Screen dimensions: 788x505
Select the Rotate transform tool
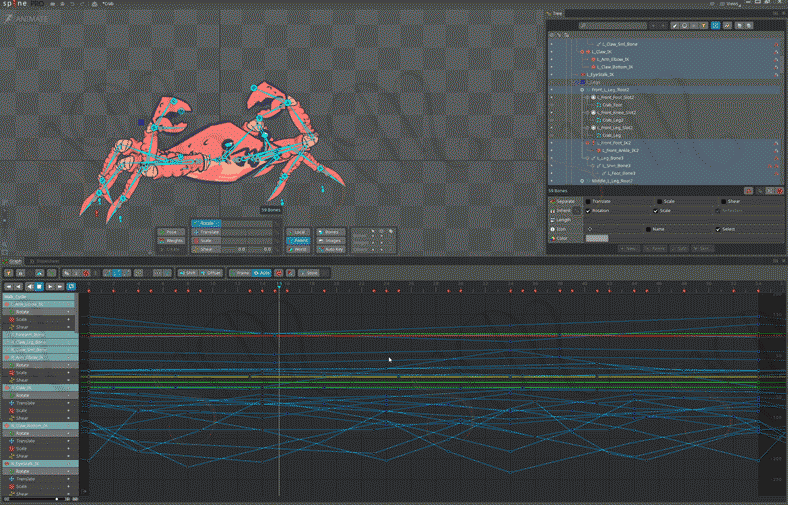[x=206, y=223]
